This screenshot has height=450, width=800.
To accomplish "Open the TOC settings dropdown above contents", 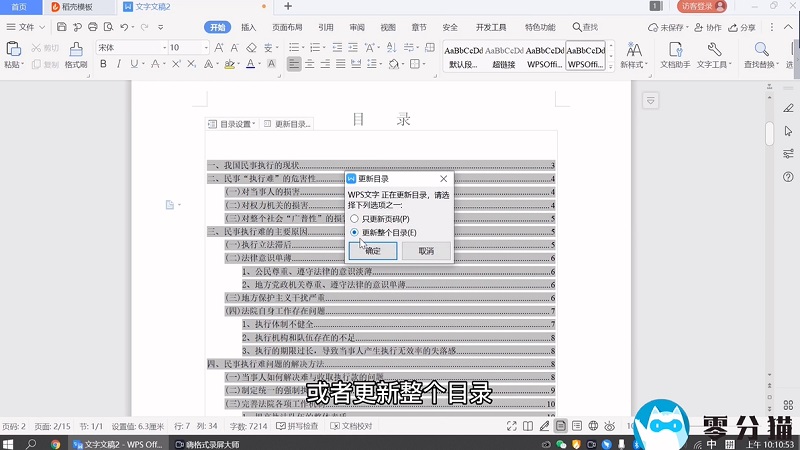I will click(x=232, y=124).
